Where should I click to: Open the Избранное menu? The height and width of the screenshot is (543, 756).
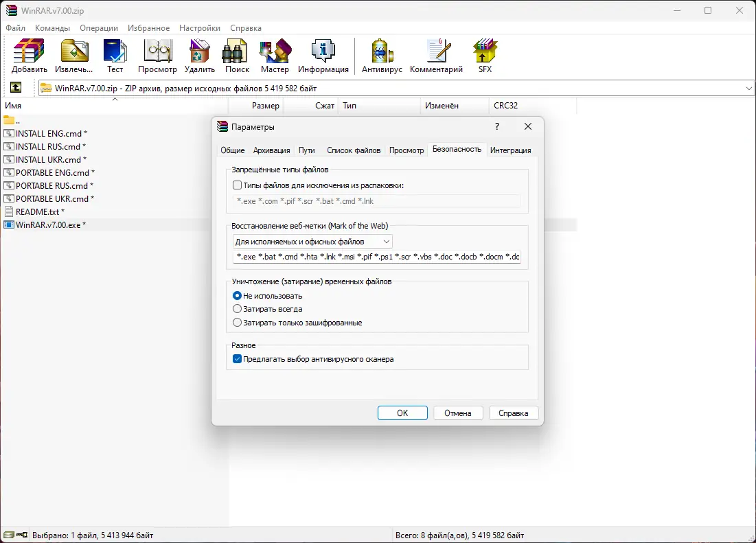[x=148, y=28]
